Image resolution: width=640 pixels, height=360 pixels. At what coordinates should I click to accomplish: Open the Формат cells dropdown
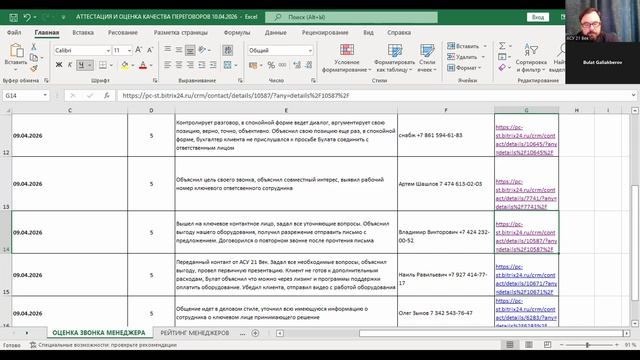click(464, 68)
